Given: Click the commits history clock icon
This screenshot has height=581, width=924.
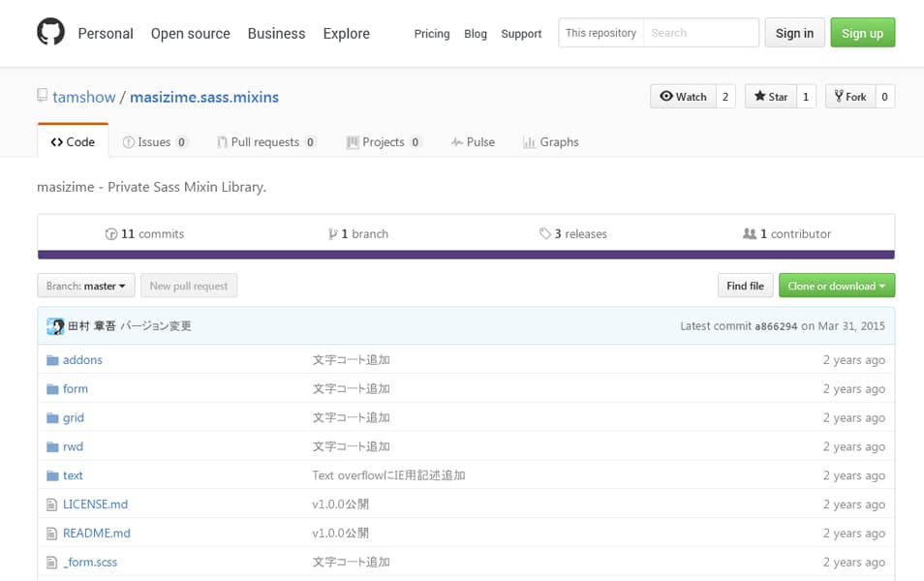Looking at the screenshot, I should tap(110, 234).
